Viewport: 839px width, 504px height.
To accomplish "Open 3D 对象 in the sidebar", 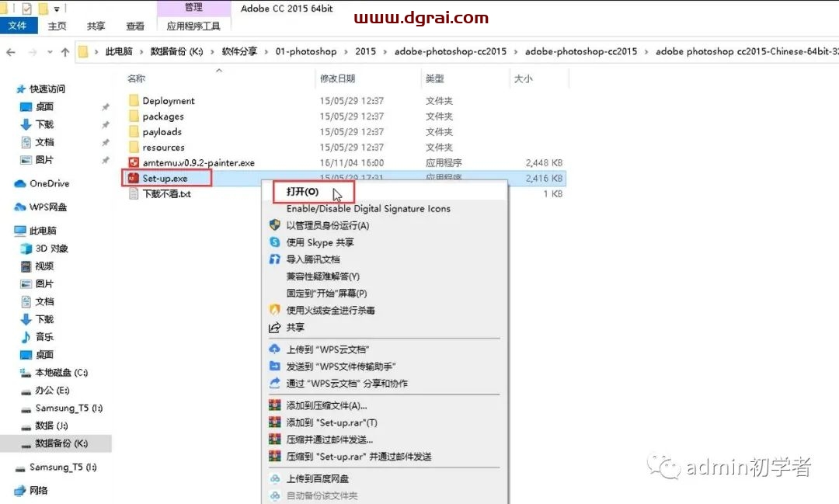I will (51, 249).
